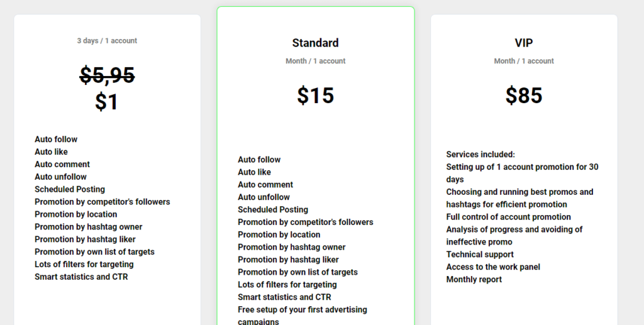Click the VIP plan heading

coord(524,43)
